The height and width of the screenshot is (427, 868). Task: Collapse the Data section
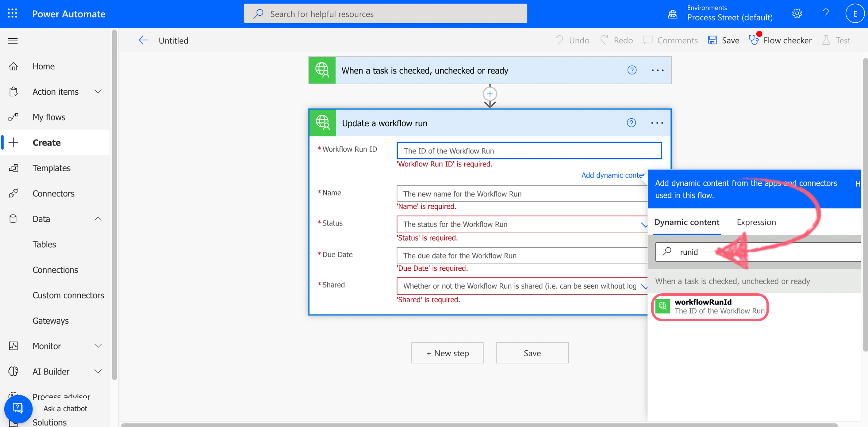pos(98,219)
